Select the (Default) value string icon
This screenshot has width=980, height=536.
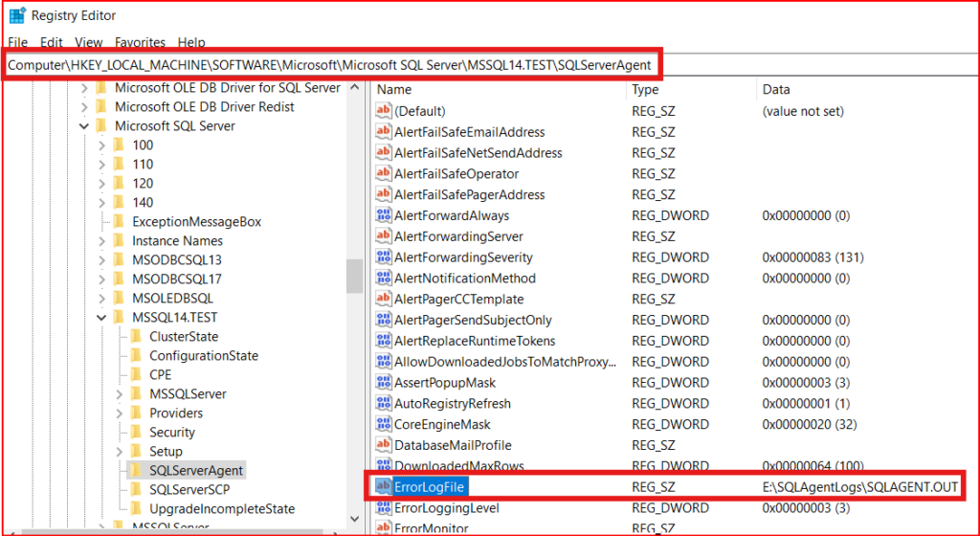[x=383, y=111]
